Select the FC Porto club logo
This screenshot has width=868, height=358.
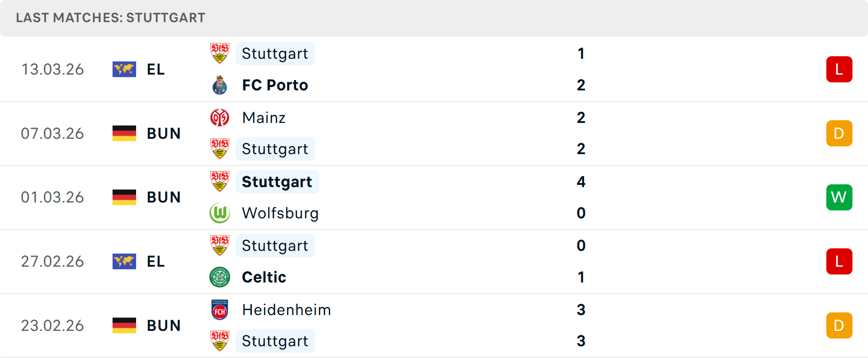coord(220,85)
